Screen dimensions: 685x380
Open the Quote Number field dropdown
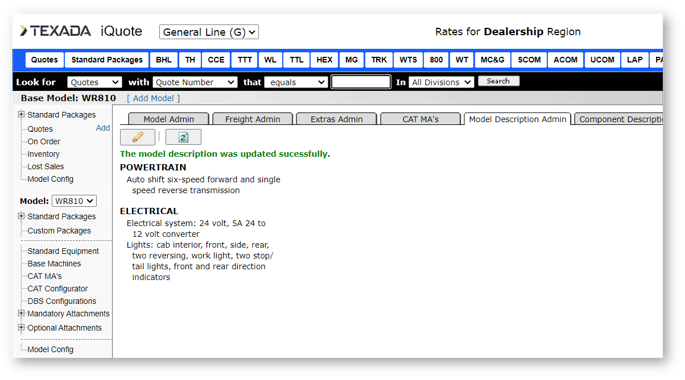(195, 82)
